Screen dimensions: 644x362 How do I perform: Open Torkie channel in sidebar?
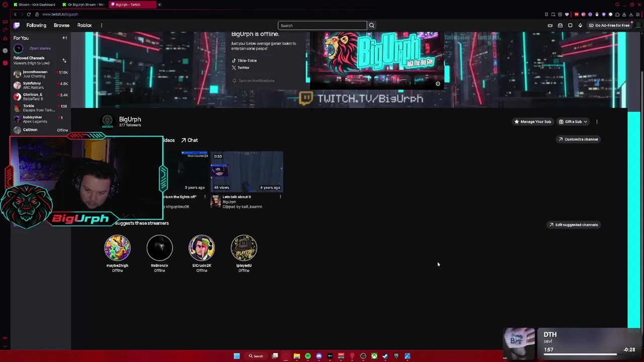tap(41, 108)
